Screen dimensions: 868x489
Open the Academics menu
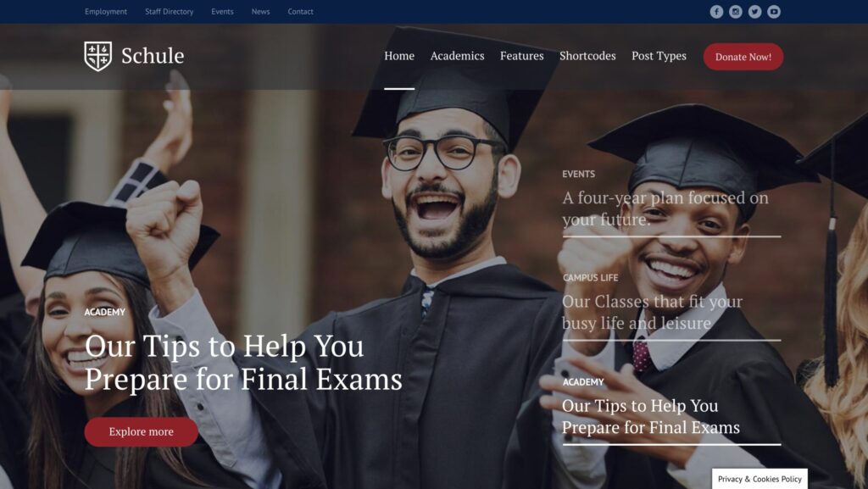click(457, 56)
